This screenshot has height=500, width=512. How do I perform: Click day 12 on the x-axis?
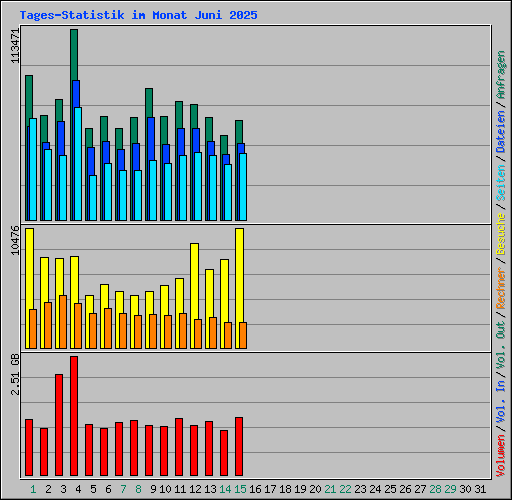coord(195,489)
